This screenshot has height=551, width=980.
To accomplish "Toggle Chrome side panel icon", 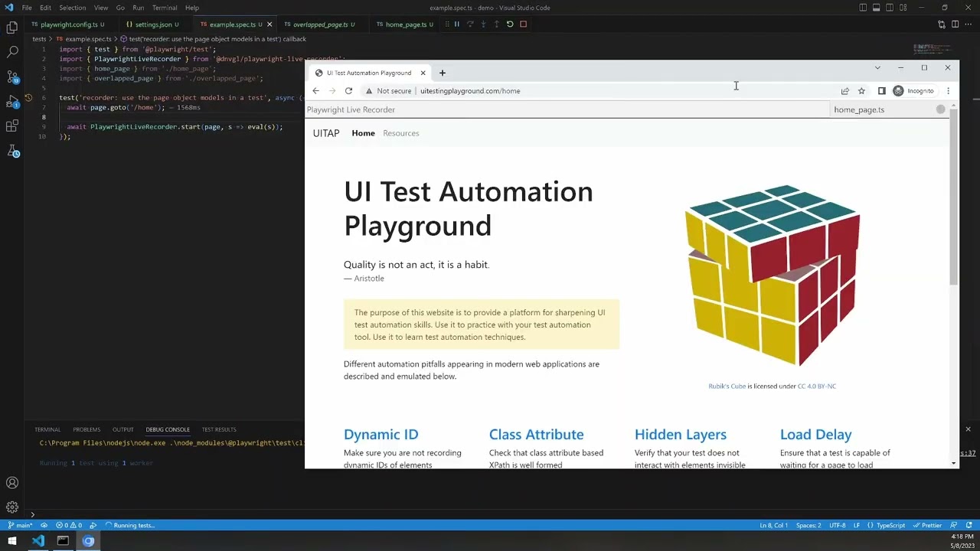I will 881,91.
